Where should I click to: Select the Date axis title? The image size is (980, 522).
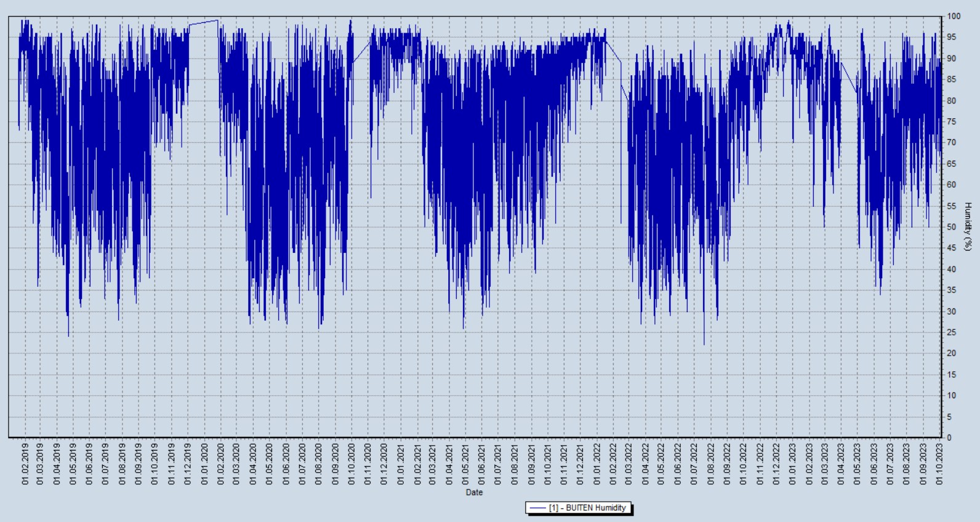[474, 492]
